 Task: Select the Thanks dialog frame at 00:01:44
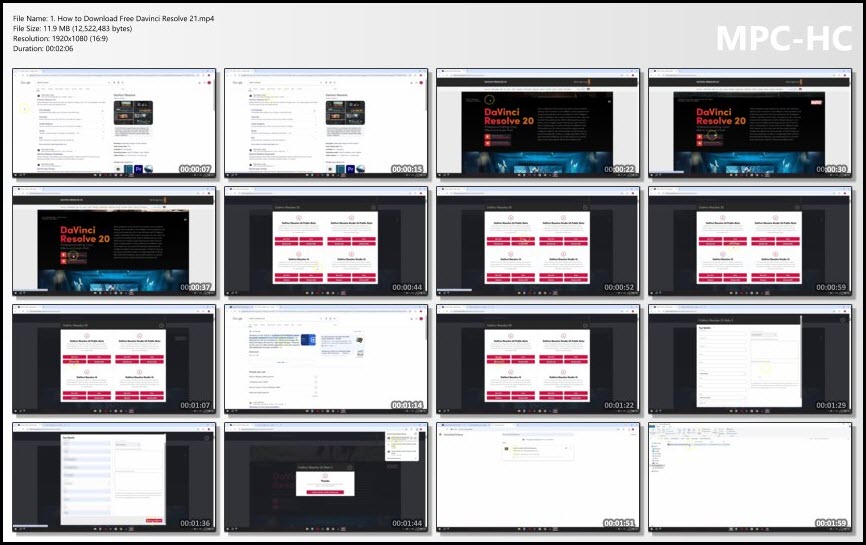326,477
